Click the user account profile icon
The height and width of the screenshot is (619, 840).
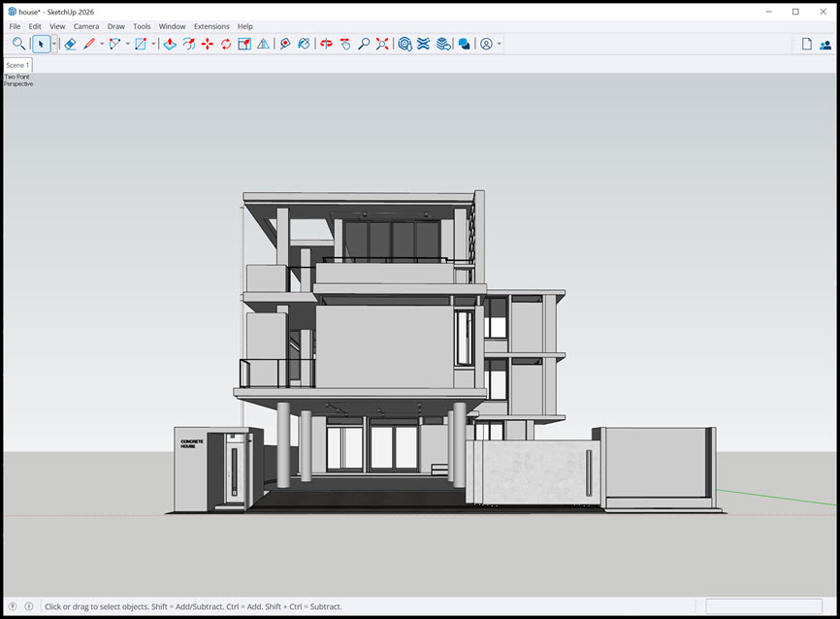486,44
